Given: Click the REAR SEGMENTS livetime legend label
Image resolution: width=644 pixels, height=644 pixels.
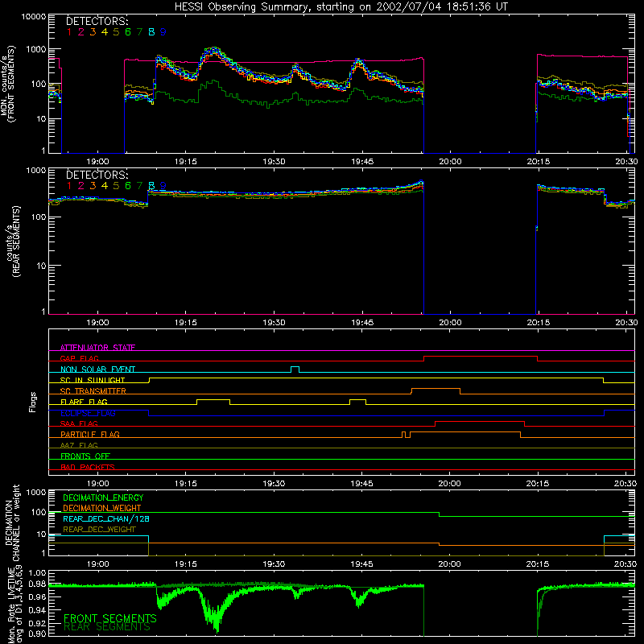Looking at the screenshot, I should [x=107, y=627].
